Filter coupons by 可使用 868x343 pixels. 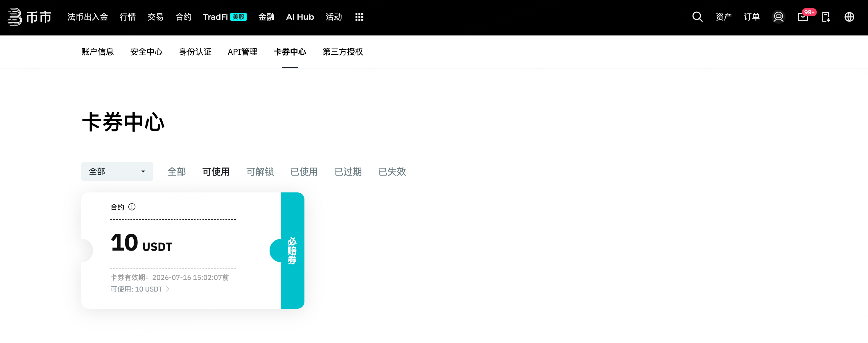click(216, 172)
